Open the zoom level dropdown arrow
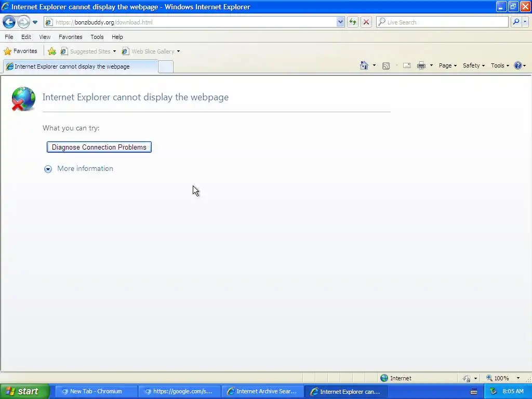The width and height of the screenshot is (532, 399). 518,378
